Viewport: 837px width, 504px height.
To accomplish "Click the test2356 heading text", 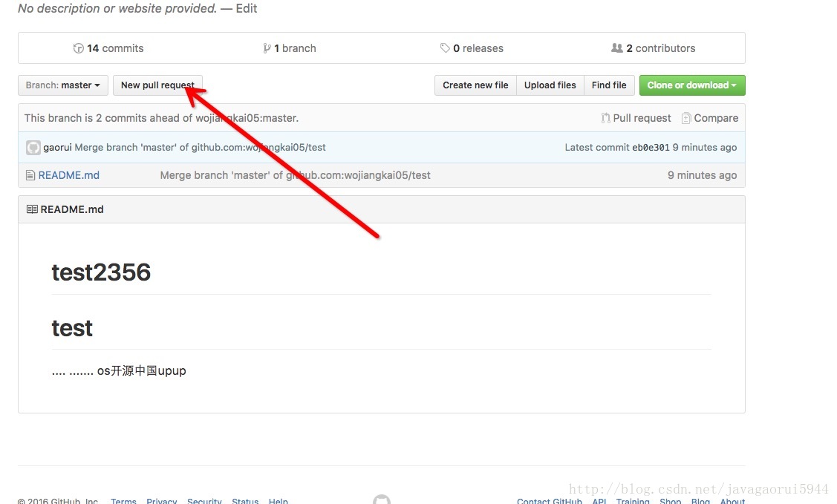I will (x=102, y=272).
